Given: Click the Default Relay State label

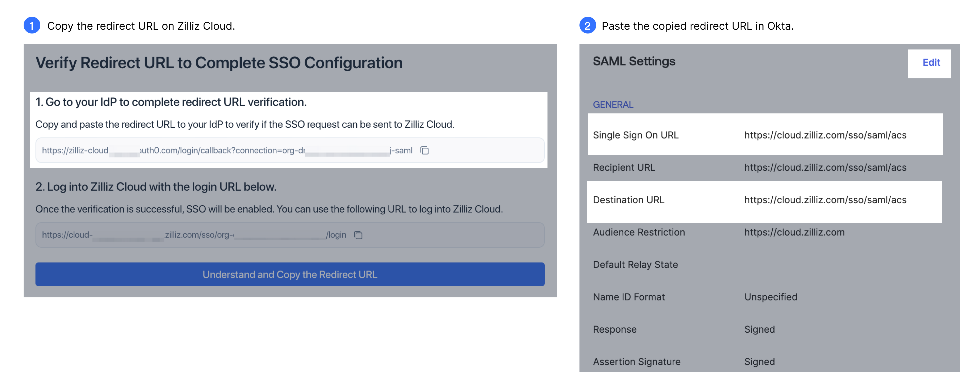Looking at the screenshot, I should tap(635, 264).
